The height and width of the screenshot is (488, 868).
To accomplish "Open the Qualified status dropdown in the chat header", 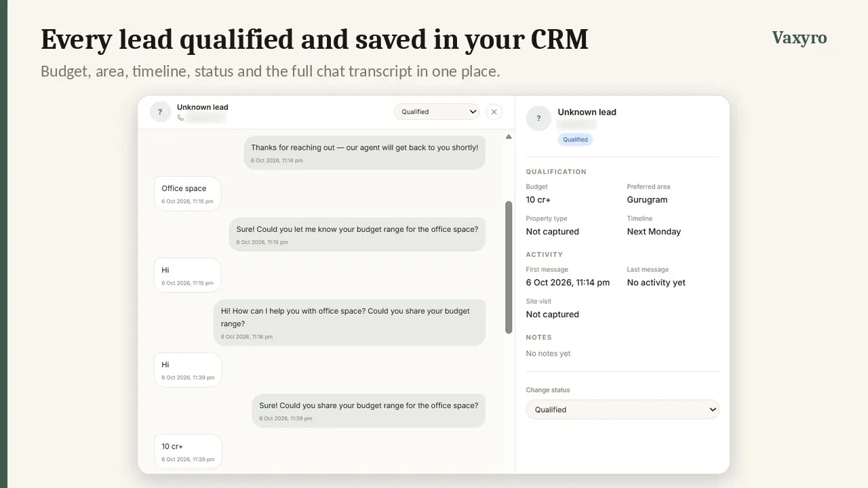I will point(437,112).
